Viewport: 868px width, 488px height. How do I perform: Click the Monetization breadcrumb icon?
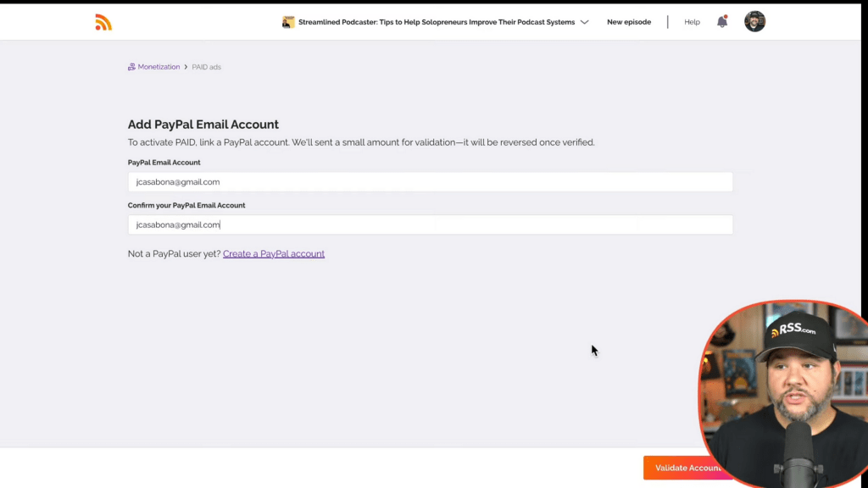tap(131, 67)
